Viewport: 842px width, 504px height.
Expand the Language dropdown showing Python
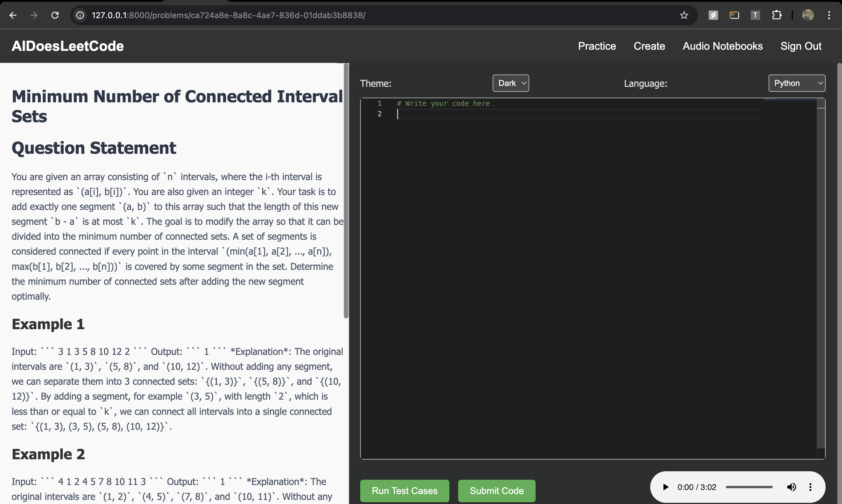[796, 83]
